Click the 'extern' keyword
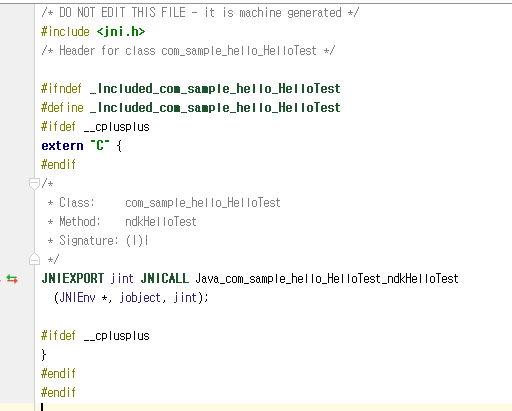Viewport: 512px width, 411px height. pos(62,146)
